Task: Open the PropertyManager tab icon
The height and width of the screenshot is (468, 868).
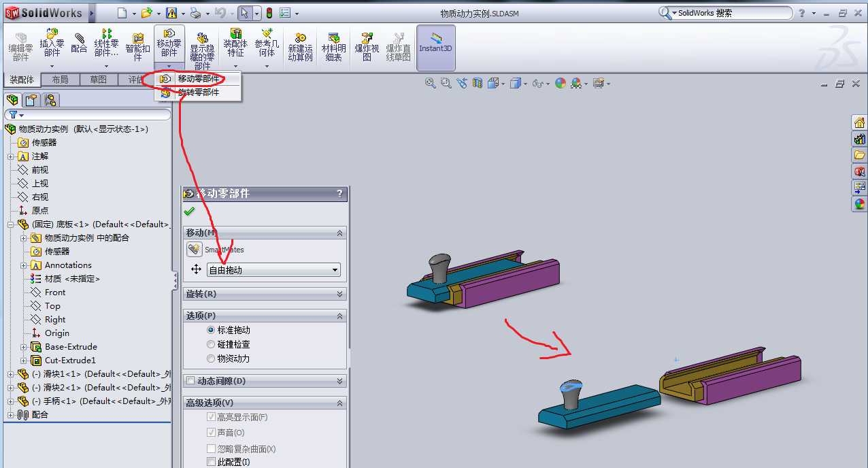Action: pyautogui.click(x=31, y=100)
